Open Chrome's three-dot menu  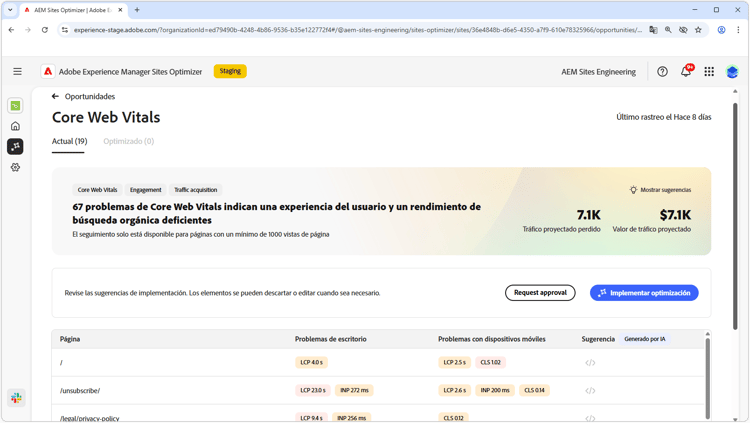tap(738, 30)
